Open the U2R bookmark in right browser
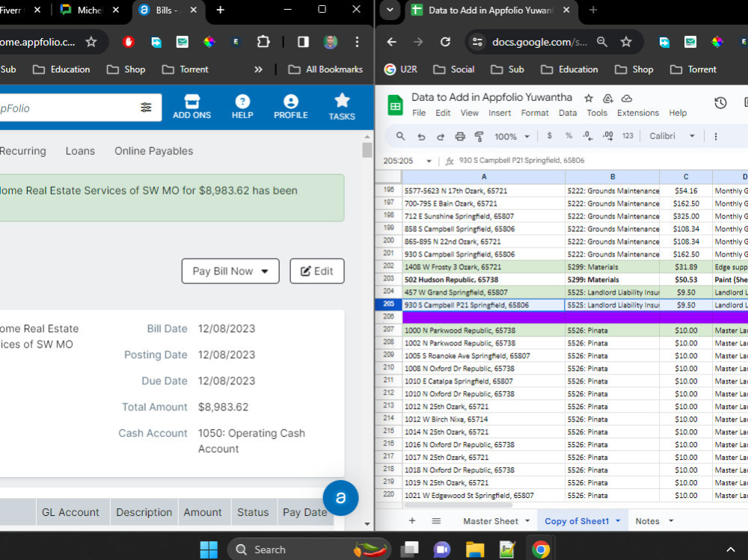Image resolution: width=748 pixels, height=560 pixels. click(x=401, y=70)
